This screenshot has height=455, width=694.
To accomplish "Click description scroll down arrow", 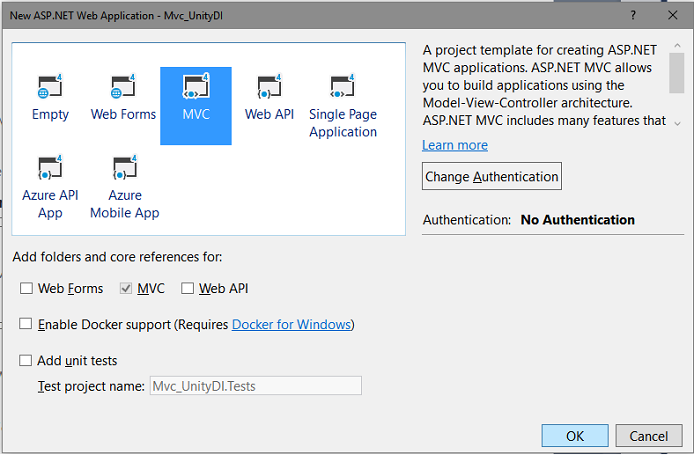I will [677, 123].
